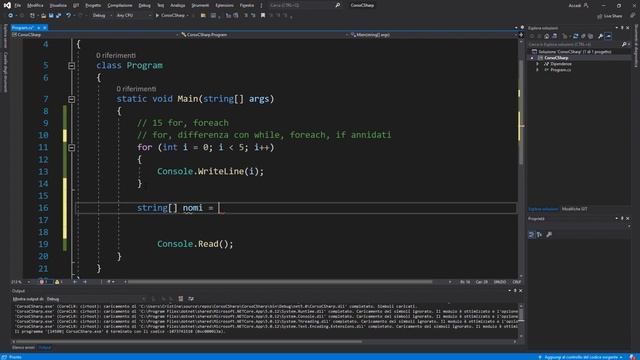640x360 pixels.
Task: Click the New Project toolbar icon
Action: coord(32,16)
